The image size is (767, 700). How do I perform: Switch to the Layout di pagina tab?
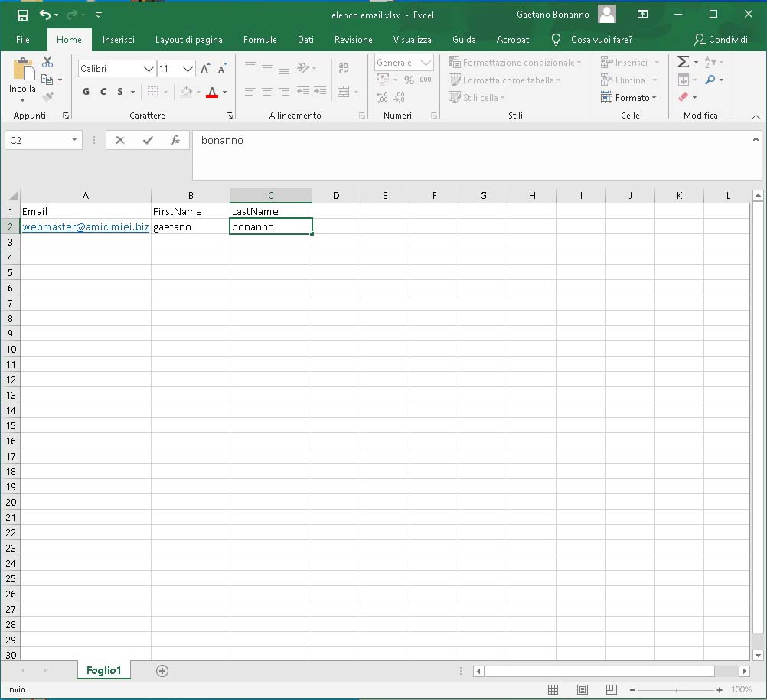189,40
